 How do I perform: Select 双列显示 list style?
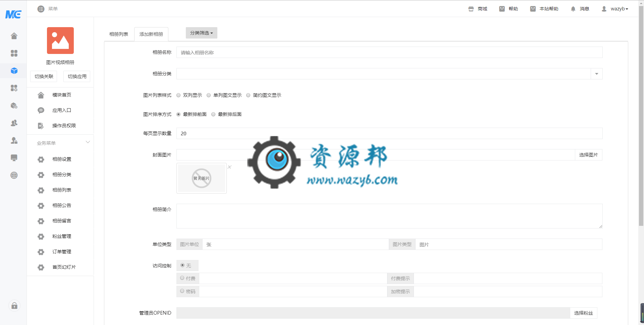178,95
